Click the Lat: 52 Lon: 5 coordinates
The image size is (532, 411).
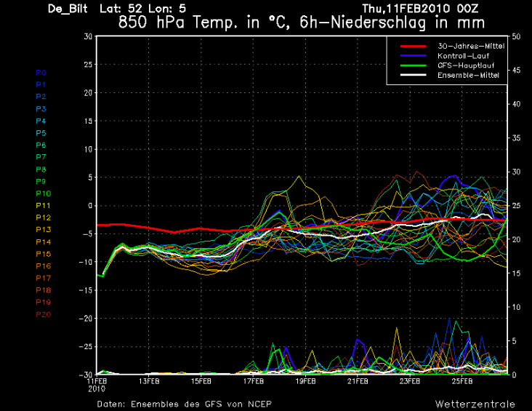tap(142, 9)
